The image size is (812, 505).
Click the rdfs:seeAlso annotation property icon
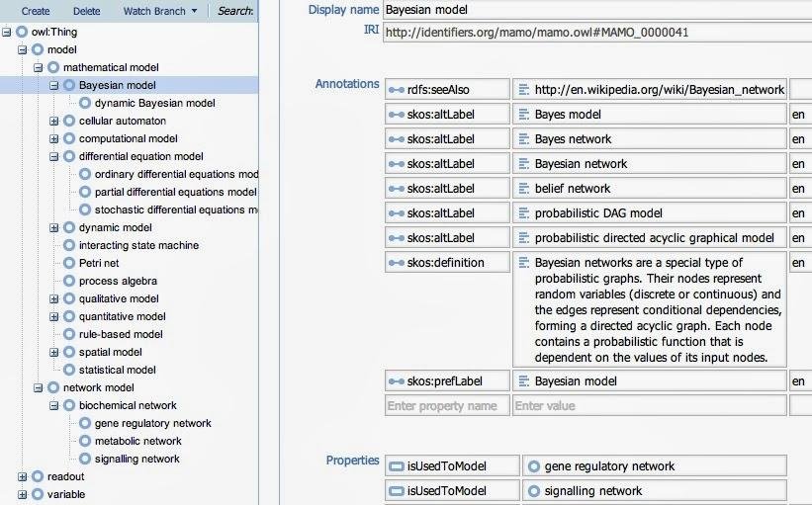pos(397,90)
